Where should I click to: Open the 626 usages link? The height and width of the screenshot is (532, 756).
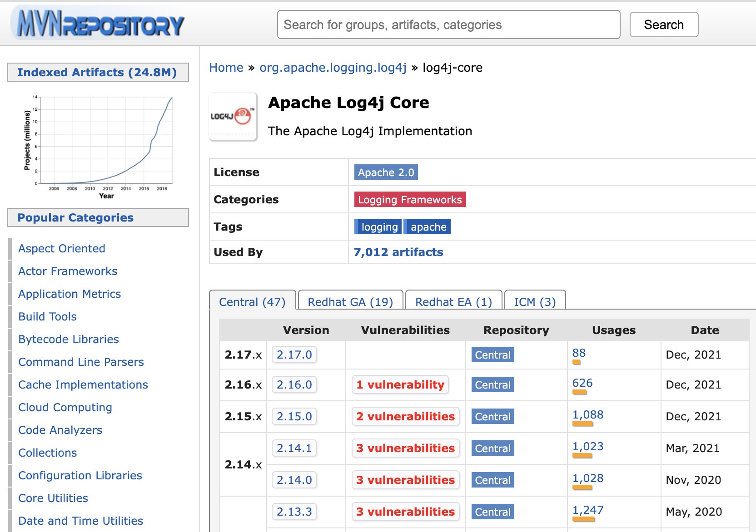(582, 383)
